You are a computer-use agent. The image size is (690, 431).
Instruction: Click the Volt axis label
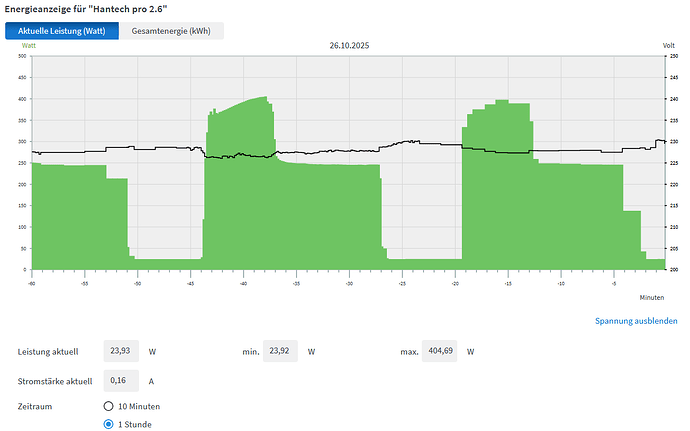coord(668,46)
